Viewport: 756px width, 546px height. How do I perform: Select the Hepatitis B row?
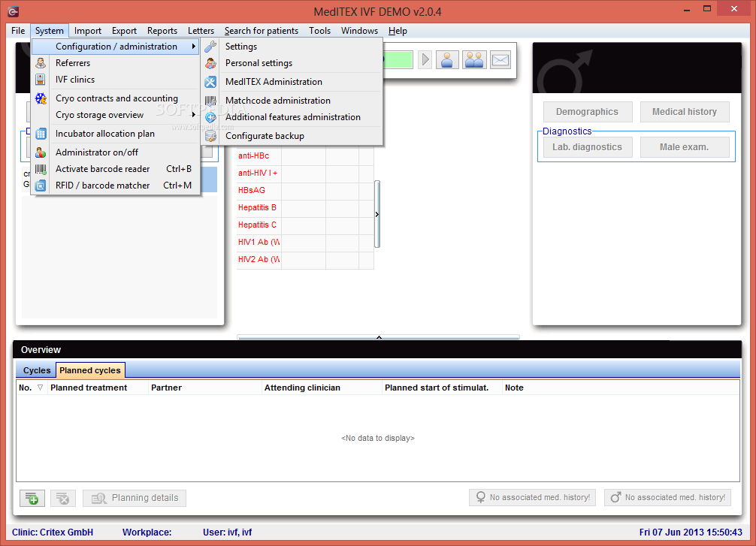pyautogui.click(x=305, y=208)
